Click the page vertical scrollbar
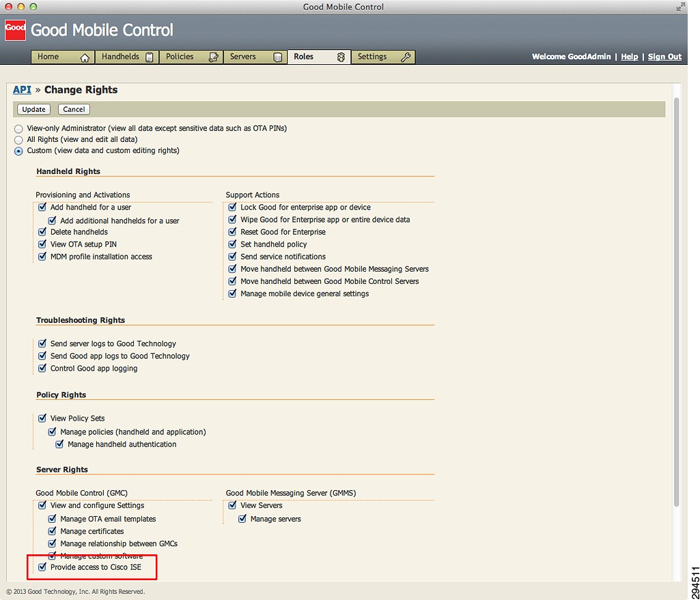 (x=676, y=302)
